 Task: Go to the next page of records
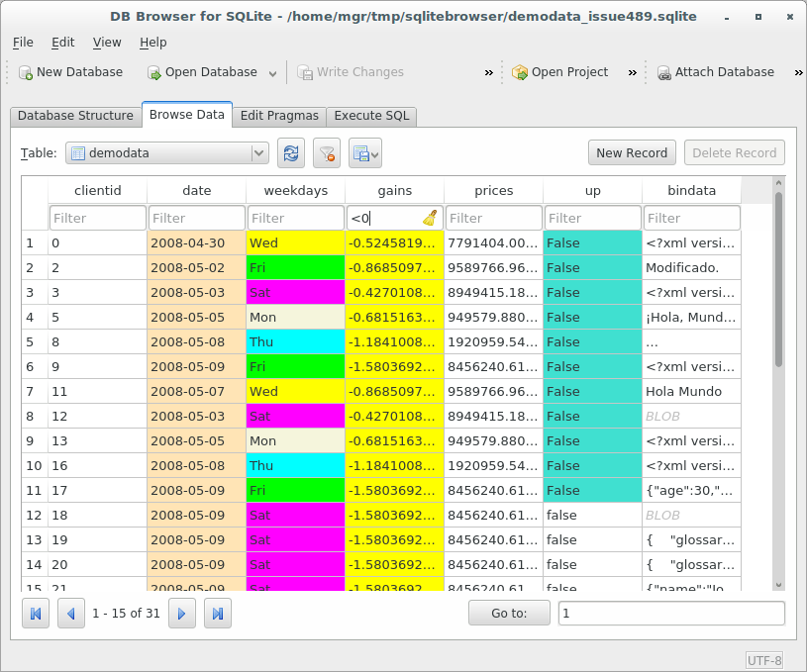(x=182, y=614)
